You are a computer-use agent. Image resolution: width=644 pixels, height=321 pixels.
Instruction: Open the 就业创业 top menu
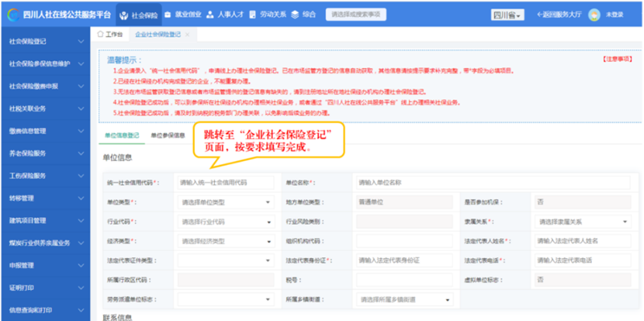pyautogui.click(x=183, y=14)
